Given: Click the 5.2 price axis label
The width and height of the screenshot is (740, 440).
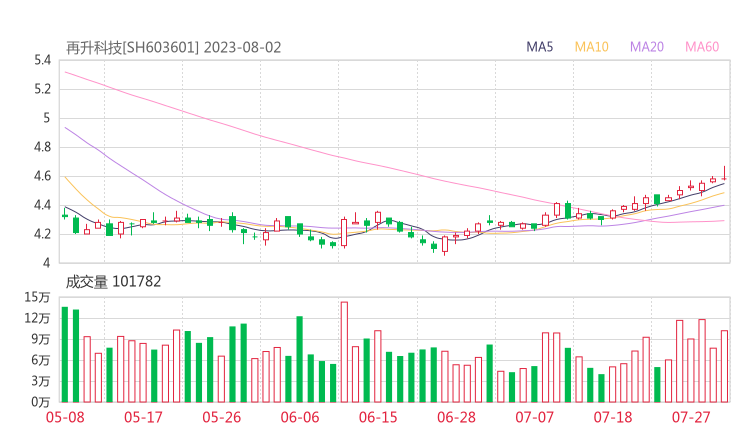Looking at the screenshot, I should (x=42, y=89).
